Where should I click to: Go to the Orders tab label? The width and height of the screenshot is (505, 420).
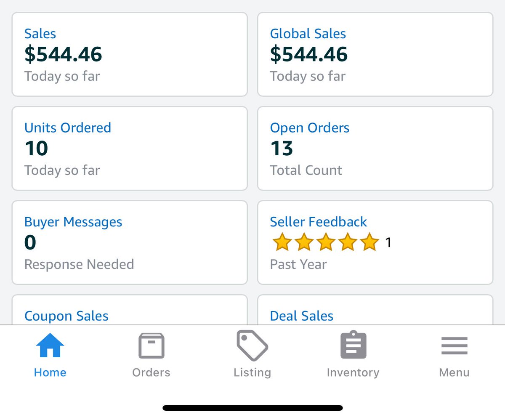tap(151, 372)
